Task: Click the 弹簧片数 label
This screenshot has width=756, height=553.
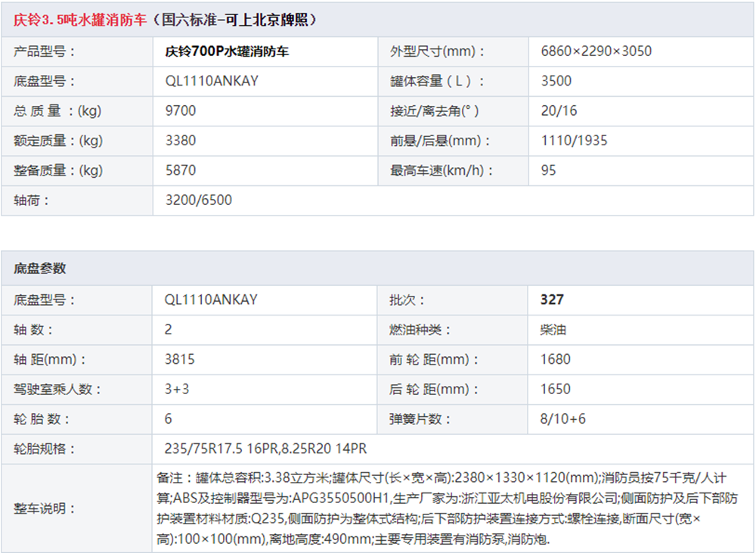Action: pos(420,419)
